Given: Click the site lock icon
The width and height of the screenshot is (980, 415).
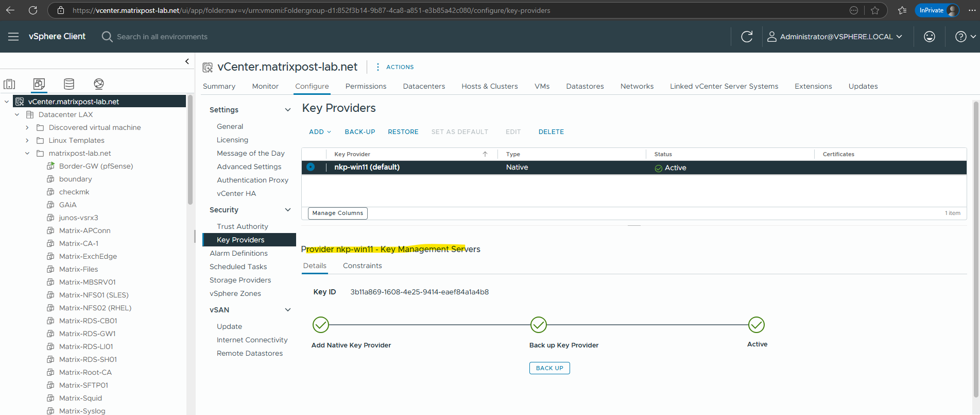Looking at the screenshot, I should [61, 10].
